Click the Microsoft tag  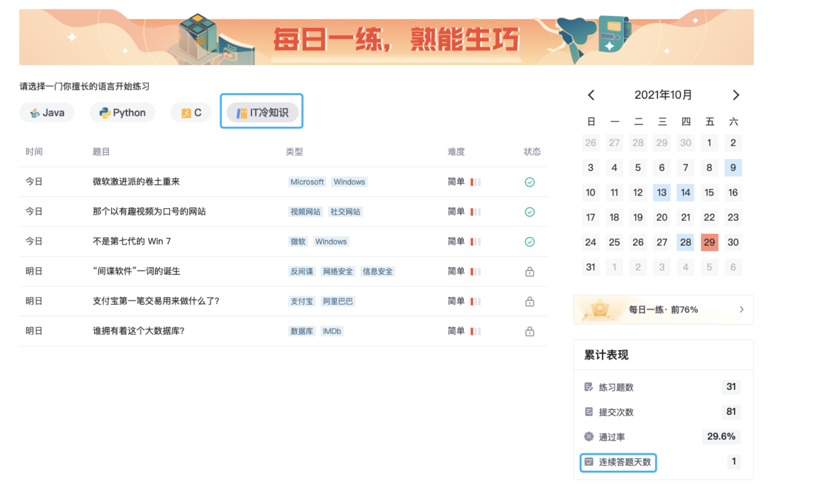(307, 182)
